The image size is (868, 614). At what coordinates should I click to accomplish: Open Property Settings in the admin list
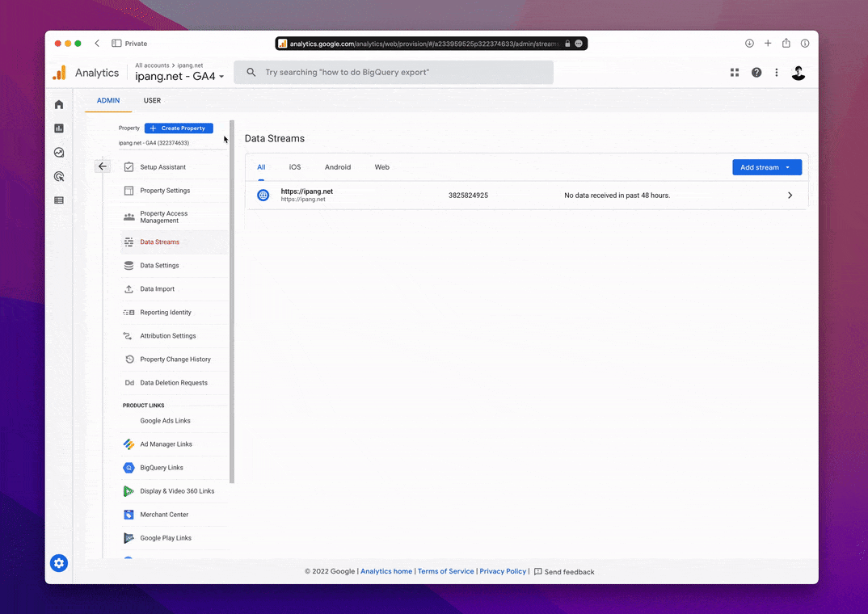(x=165, y=191)
